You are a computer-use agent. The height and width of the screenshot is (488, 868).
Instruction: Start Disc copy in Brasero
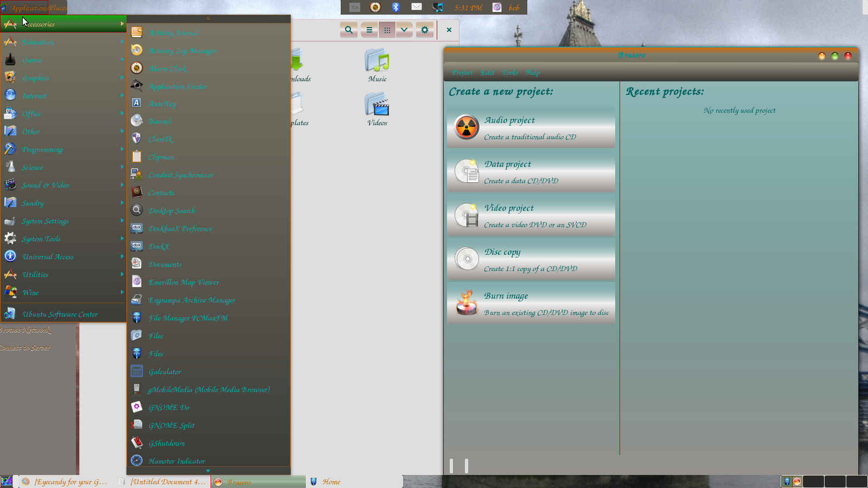[x=531, y=259]
